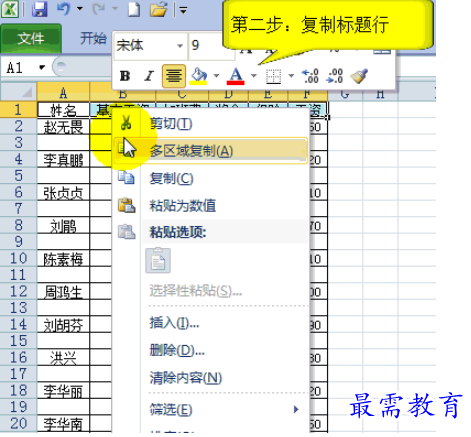The width and height of the screenshot is (471, 437).
Task: Apply borders using the border icon
Action: point(273,77)
